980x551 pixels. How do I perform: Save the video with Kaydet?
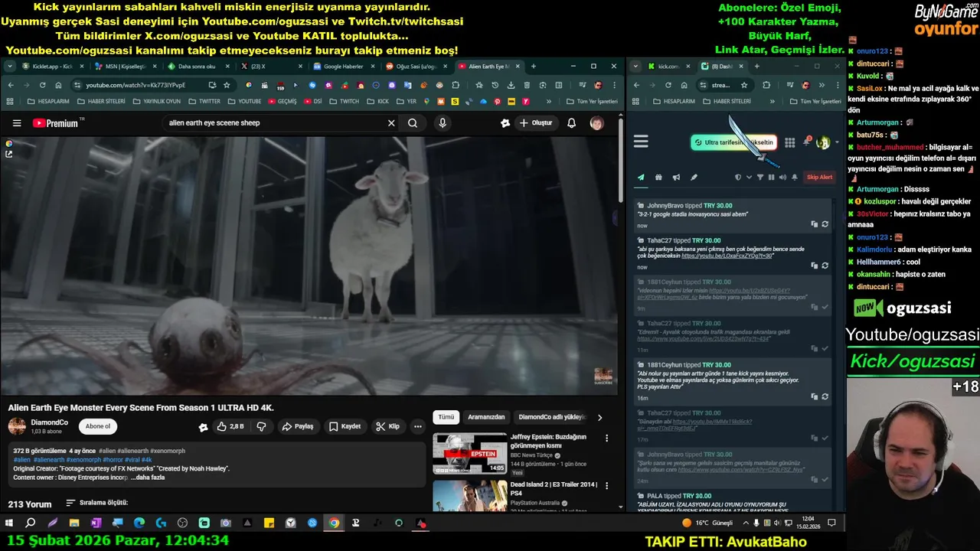(x=345, y=426)
